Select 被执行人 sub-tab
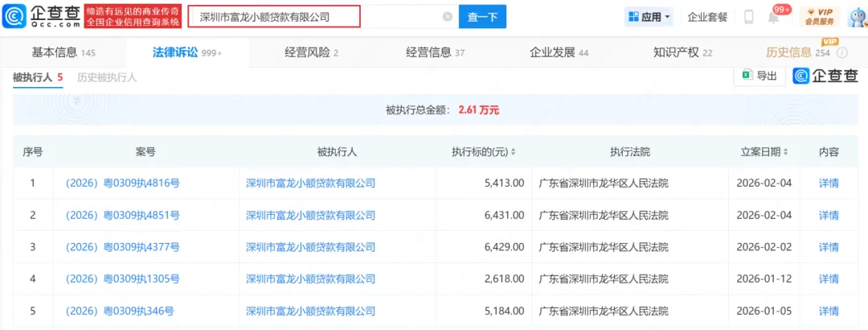This screenshot has width=868, height=330. click(38, 77)
